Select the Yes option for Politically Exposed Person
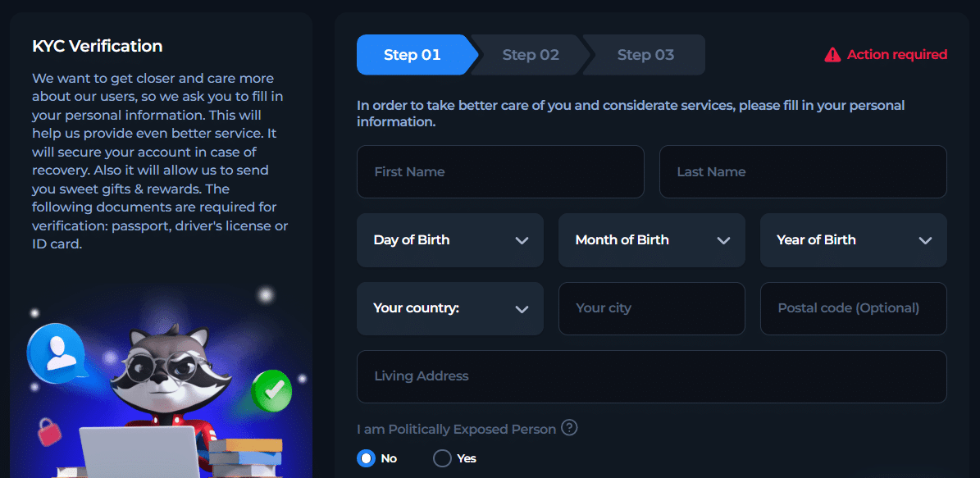This screenshot has height=478, width=980. click(442, 458)
